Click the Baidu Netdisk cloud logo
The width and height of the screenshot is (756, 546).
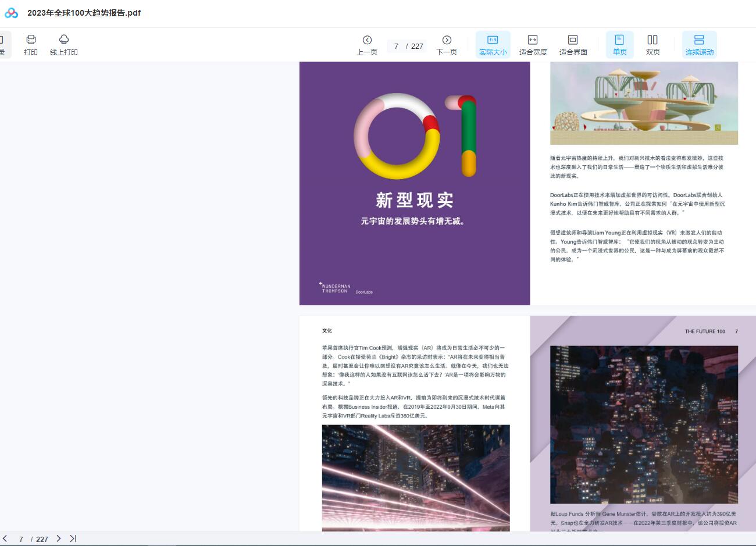coord(12,13)
